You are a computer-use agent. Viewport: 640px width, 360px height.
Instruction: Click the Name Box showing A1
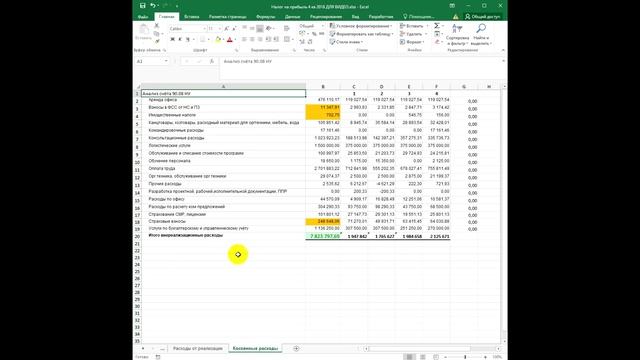click(149, 61)
